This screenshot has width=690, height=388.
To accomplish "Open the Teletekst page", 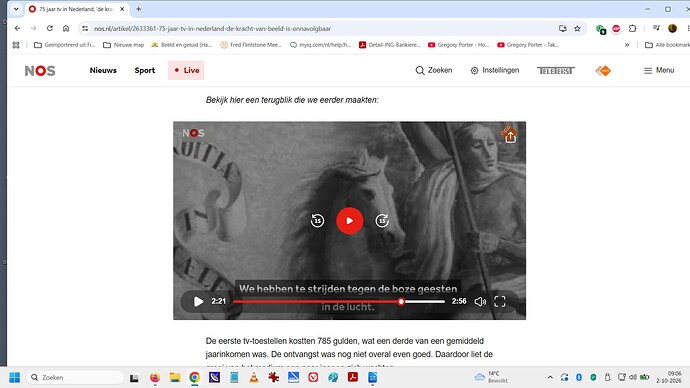I will [x=555, y=70].
